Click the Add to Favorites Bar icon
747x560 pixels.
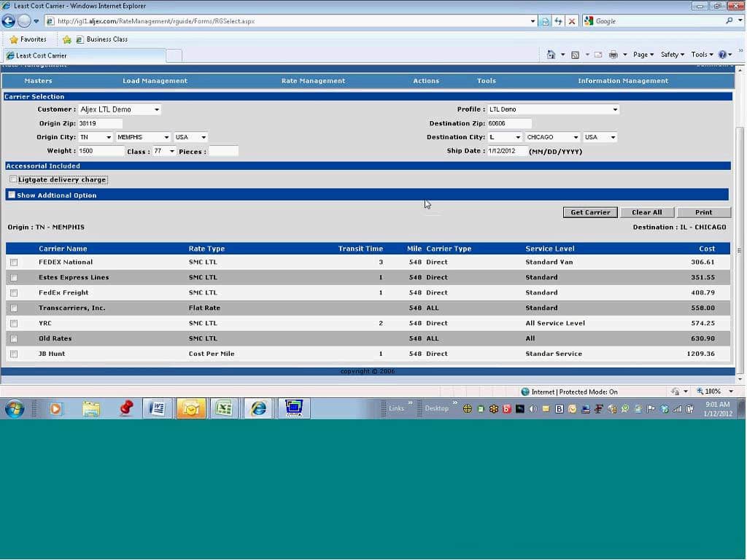coord(67,39)
